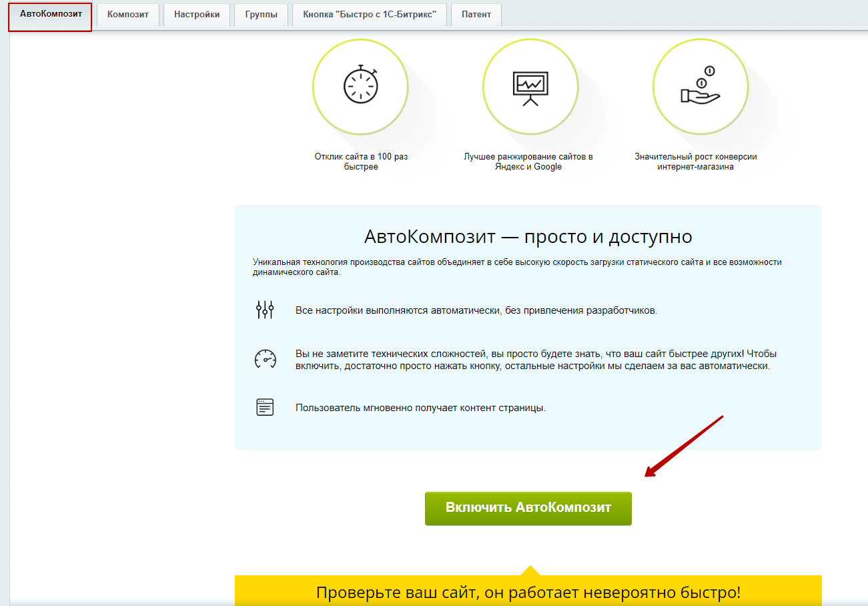Click the text "Значительный рост конверсии интернет-магазина"
This screenshot has height=606, width=868.
point(696,162)
